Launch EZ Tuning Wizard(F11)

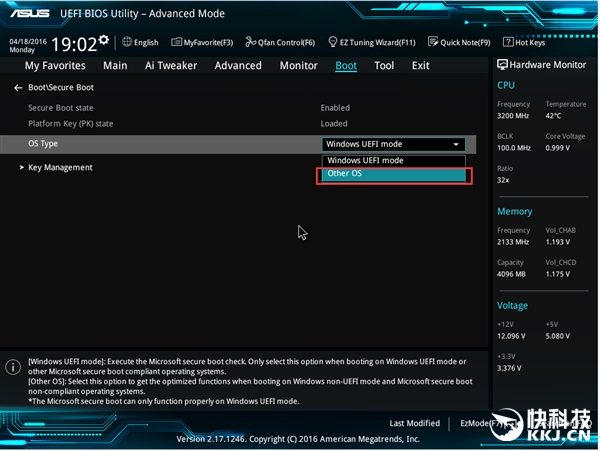(370, 42)
